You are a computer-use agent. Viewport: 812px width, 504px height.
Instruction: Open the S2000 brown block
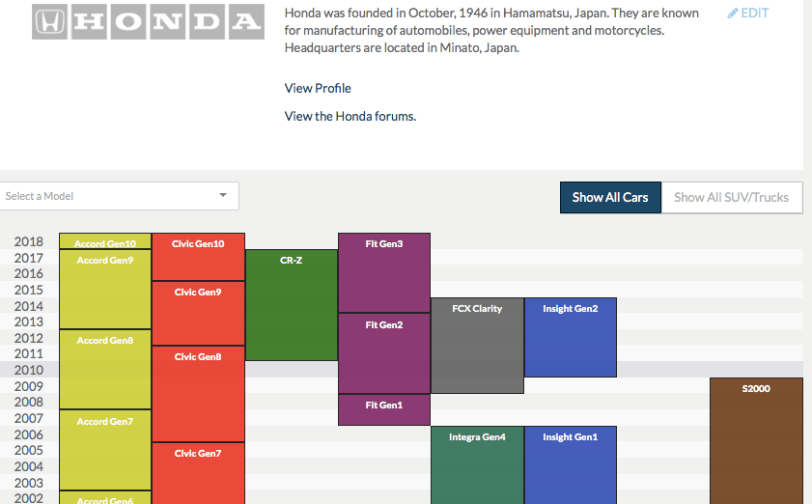coord(756,440)
